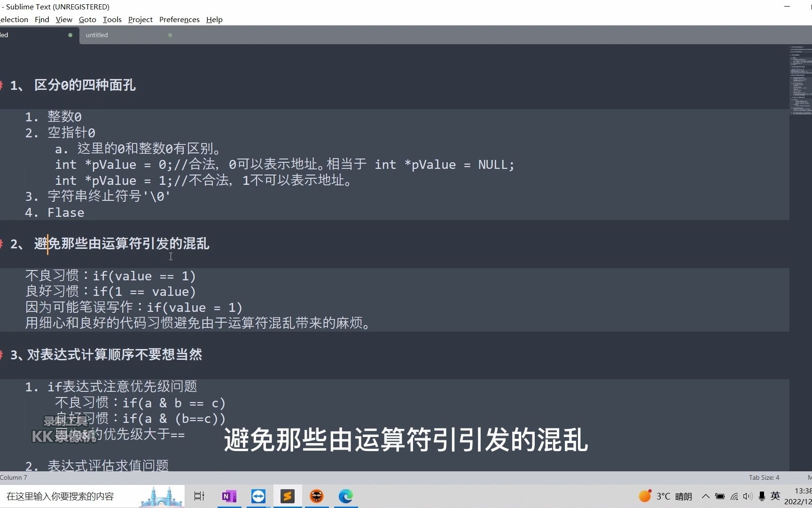812x508 pixels.
Task: Select the Sublime Text taskbar icon
Action: 287,496
